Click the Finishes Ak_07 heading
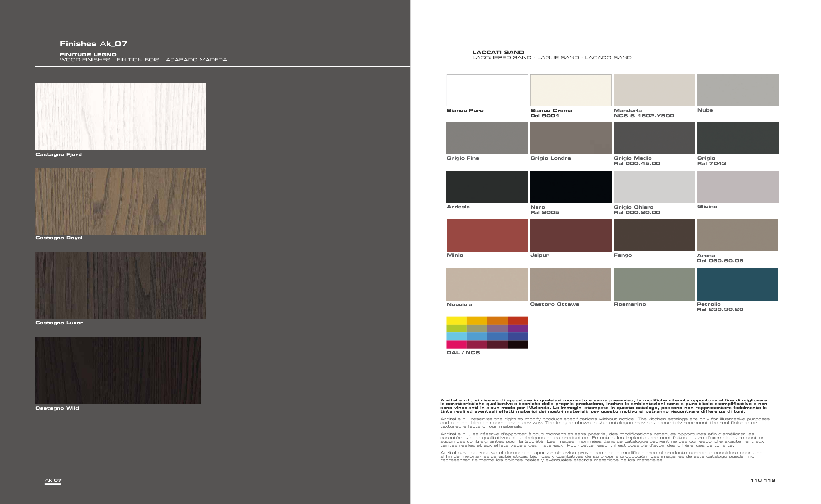The width and height of the screenshot is (821, 504). point(94,44)
